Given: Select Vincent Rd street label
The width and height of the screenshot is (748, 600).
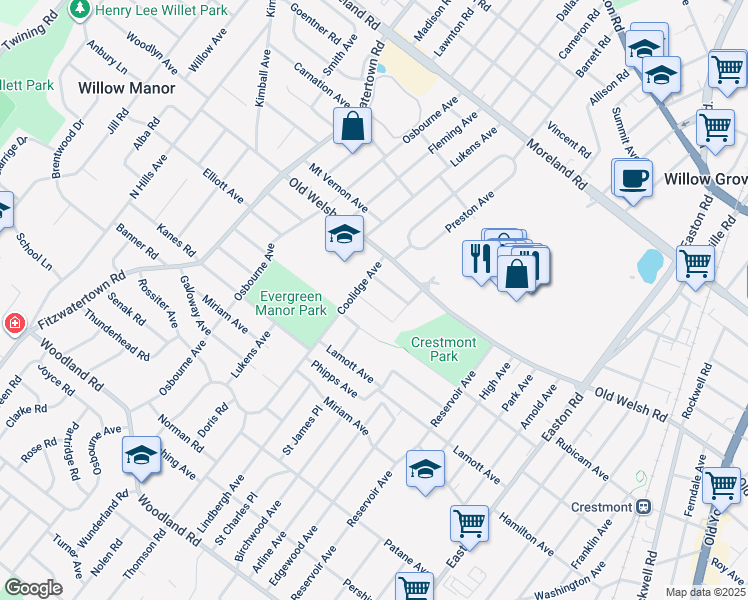Looking at the screenshot, I should pyautogui.click(x=569, y=140).
